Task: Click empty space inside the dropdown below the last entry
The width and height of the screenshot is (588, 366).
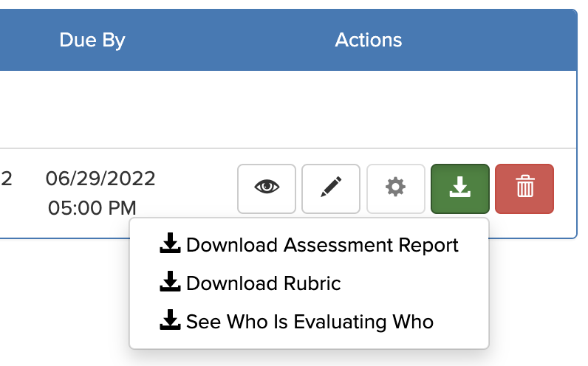Action: pos(309,341)
